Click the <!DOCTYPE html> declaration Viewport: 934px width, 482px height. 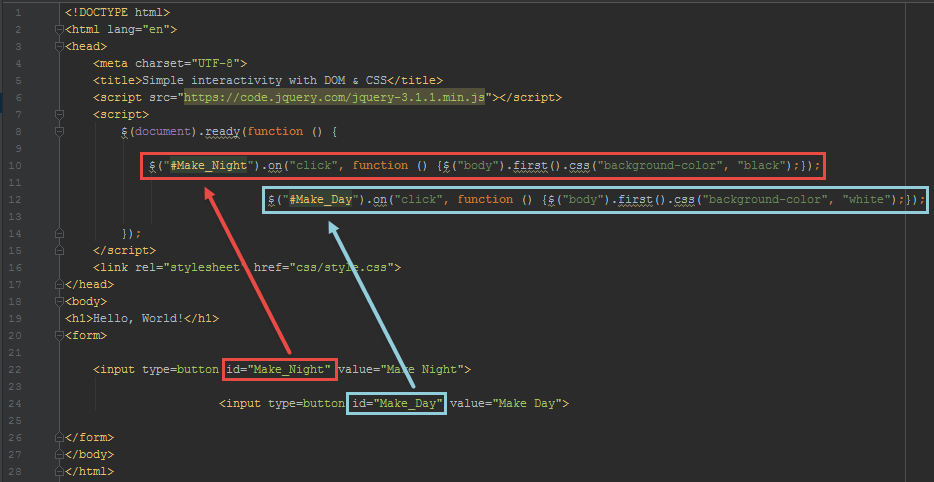[118, 13]
